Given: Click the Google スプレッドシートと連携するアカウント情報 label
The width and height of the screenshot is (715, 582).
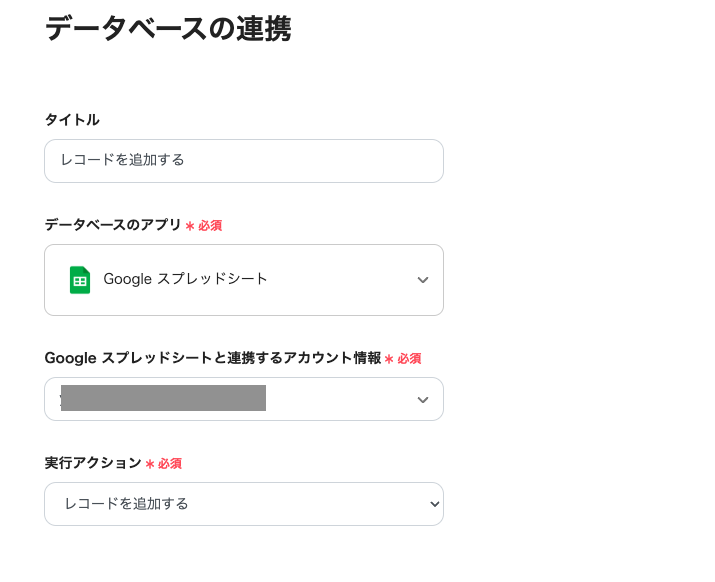Looking at the screenshot, I should click(213, 358).
